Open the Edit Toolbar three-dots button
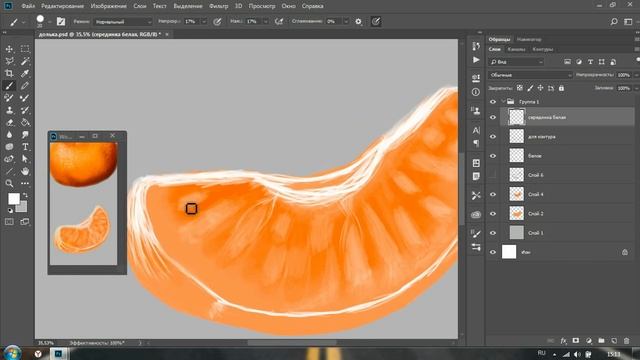 tap(25, 184)
